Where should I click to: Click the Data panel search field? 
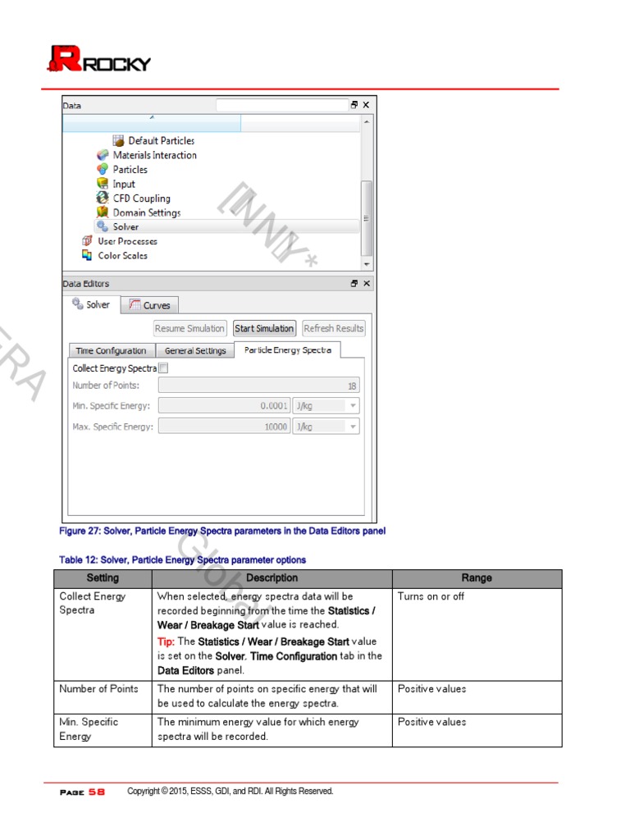coord(282,105)
